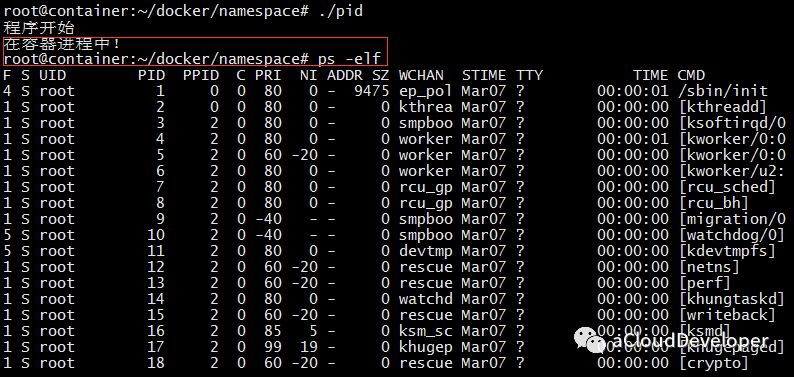Viewport: 794px width, 377px height.
Task: Click the ps -elf command text
Action: (x=349, y=59)
